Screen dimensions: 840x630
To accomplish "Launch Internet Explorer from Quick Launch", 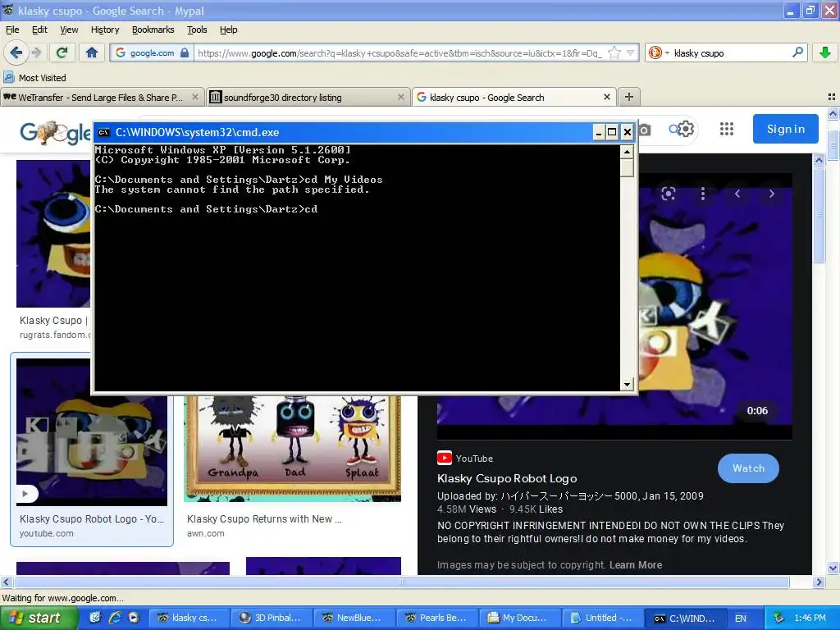I will pos(115,618).
